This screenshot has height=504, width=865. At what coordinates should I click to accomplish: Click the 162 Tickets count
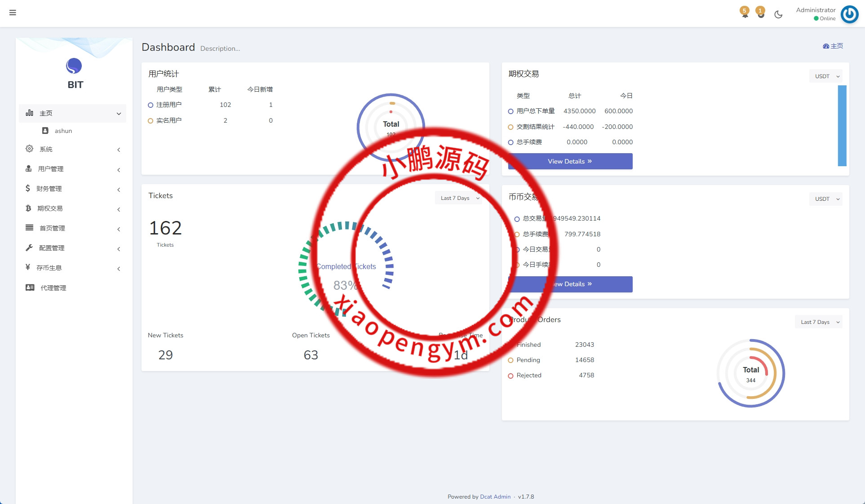(165, 228)
